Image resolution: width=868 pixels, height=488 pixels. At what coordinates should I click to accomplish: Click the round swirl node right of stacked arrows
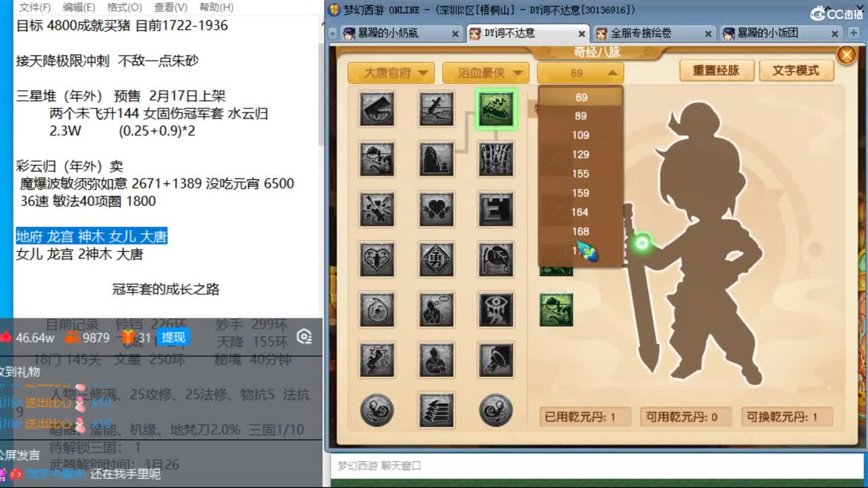[496, 409]
